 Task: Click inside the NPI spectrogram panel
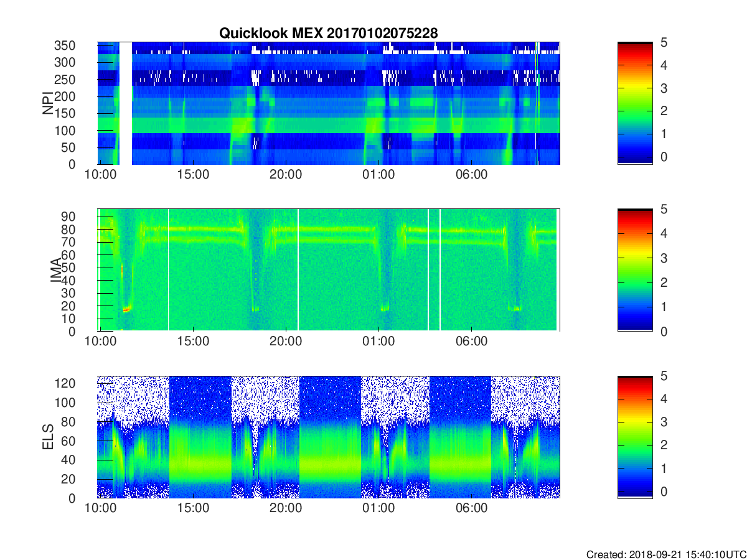tap(329, 103)
